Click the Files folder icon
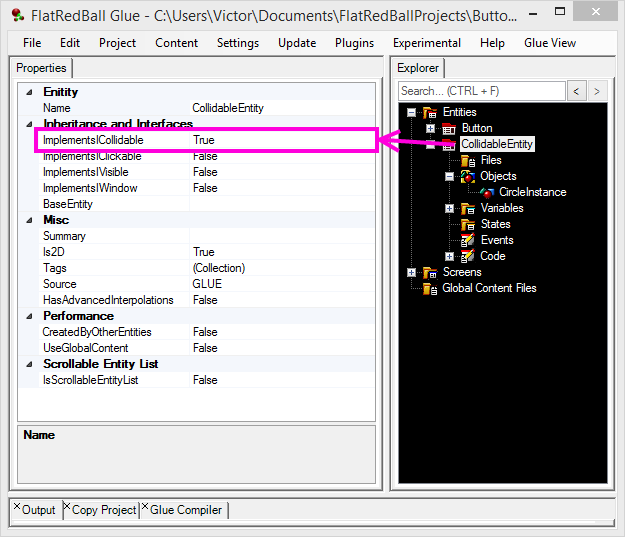The height and width of the screenshot is (537, 625). coord(468,160)
